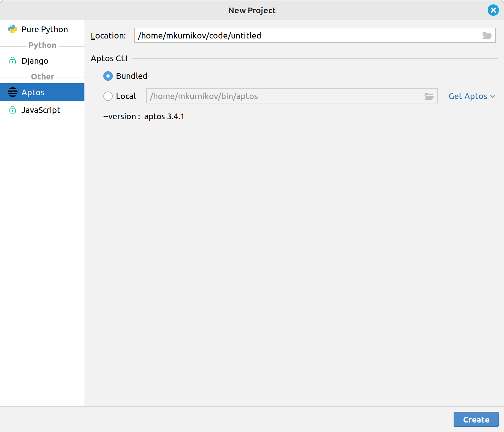Click the 'aptos 3.4.1' version text
Image resolution: width=504 pixels, height=432 pixels.
tap(164, 116)
